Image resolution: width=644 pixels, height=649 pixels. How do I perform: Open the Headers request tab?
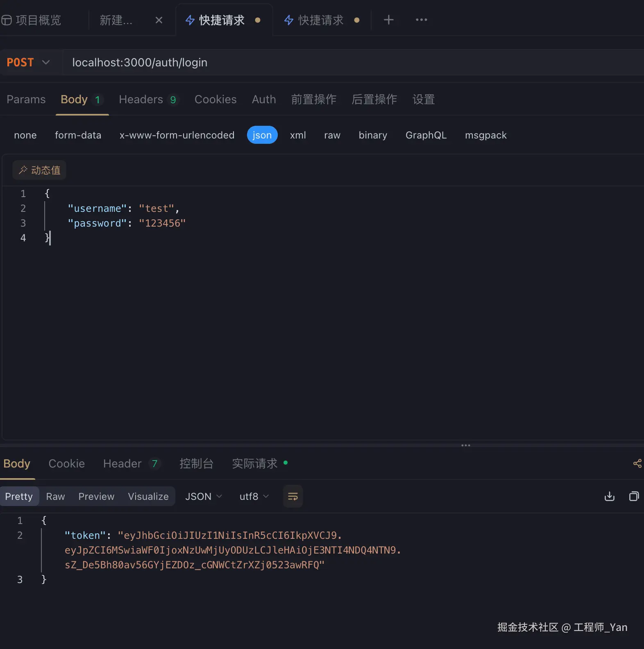pyautogui.click(x=148, y=100)
